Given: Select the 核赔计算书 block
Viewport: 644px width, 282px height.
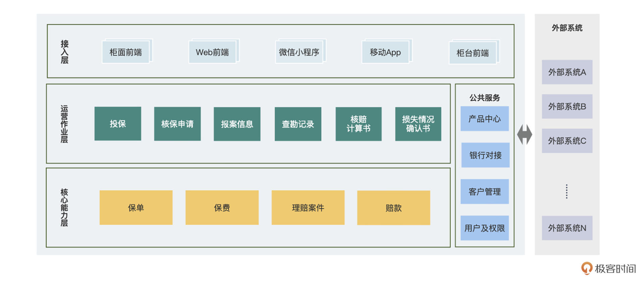Looking at the screenshot, I should [x=359, y=124].
